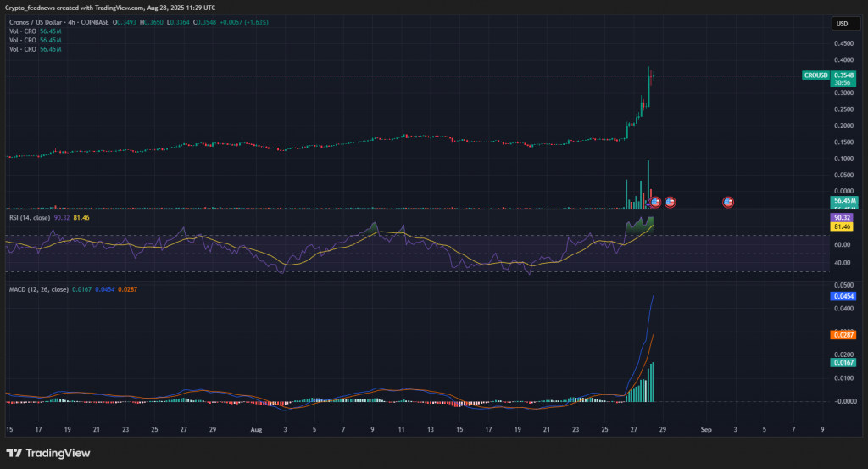This screenshot has width=868, height=469.
Task: Click the yellow 81.46 RSI average tag
Action: [843, 226]
